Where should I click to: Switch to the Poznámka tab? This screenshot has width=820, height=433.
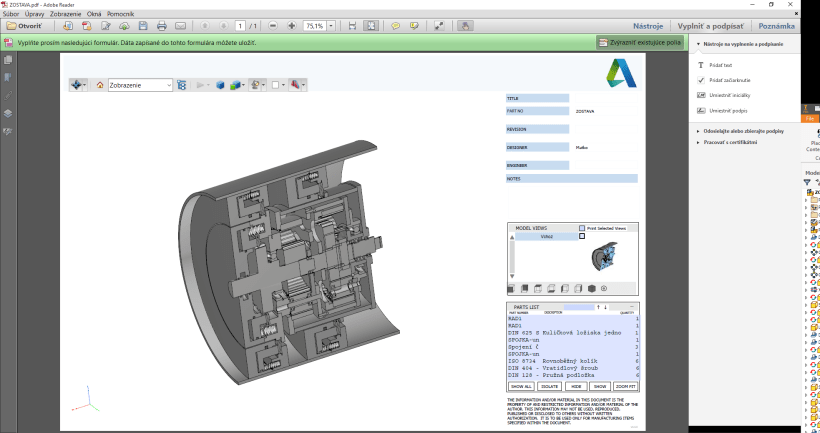777,26
